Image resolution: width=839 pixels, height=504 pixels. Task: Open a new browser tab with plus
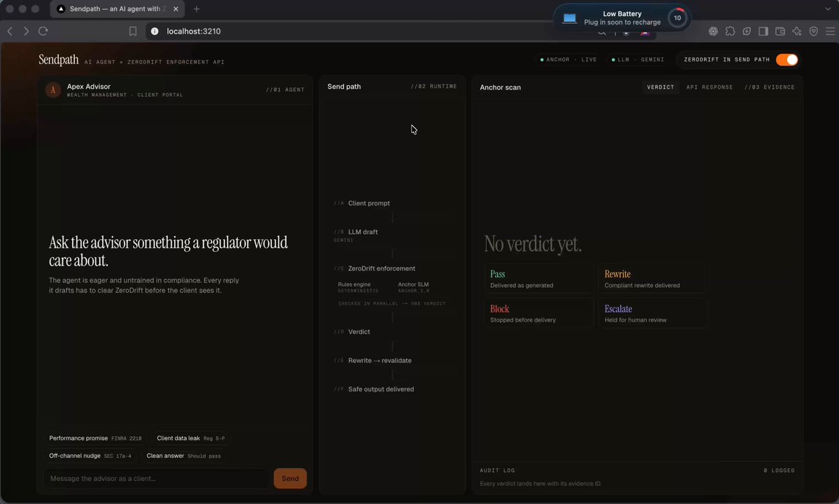[196, 9]
